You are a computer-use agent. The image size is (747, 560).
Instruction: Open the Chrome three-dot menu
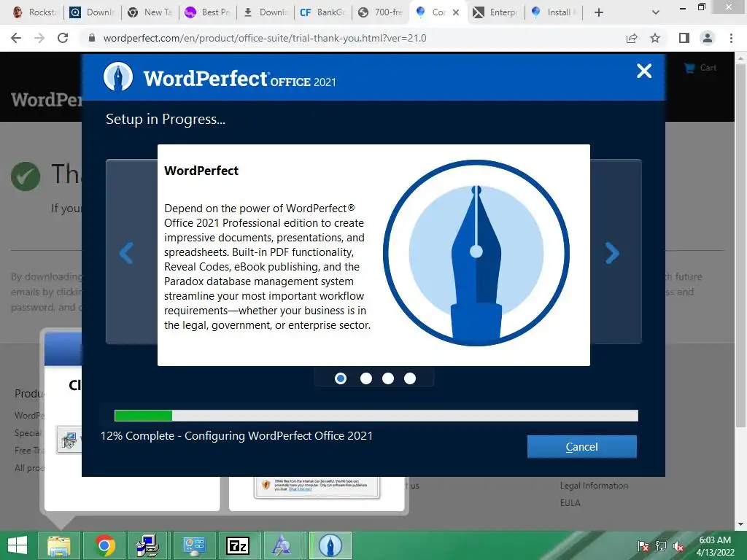731,38
